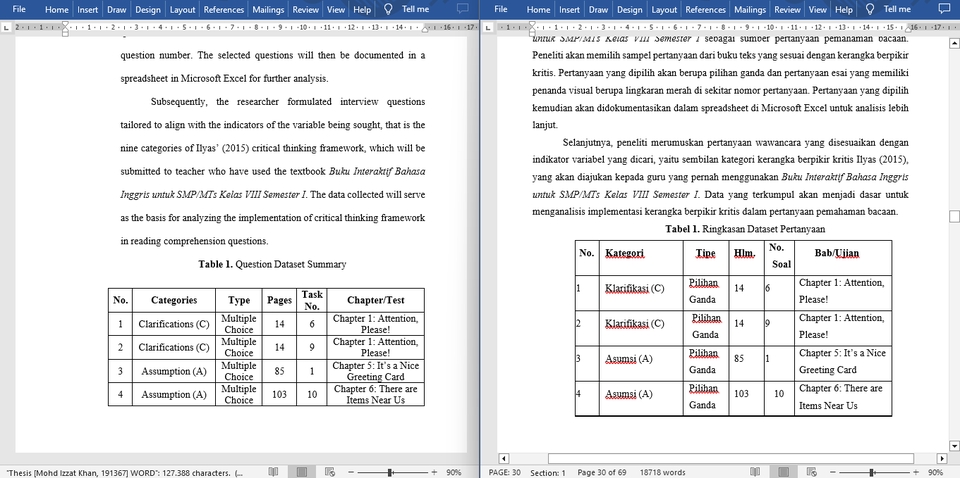Click the Table 1. Question Dataset Summary caption
The height and width of the screenshot is (478, 960).
pyautogui.click(x=272, y=264)
